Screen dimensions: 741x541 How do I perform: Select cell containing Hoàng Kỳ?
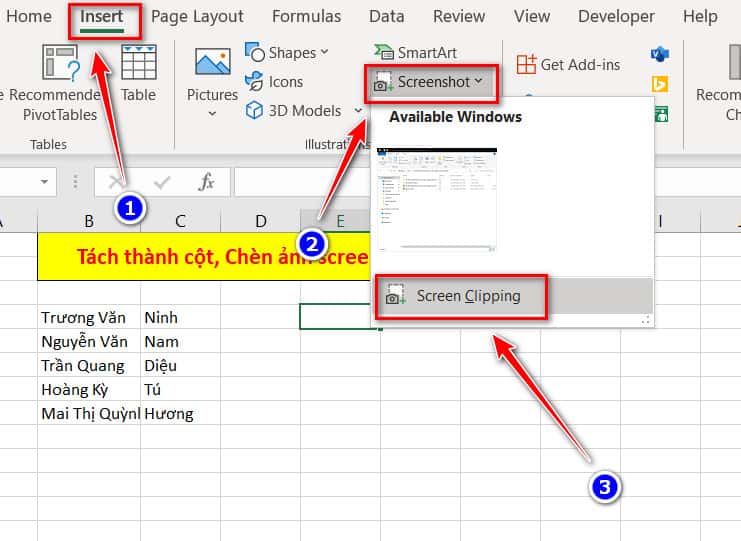coord(89,389)
